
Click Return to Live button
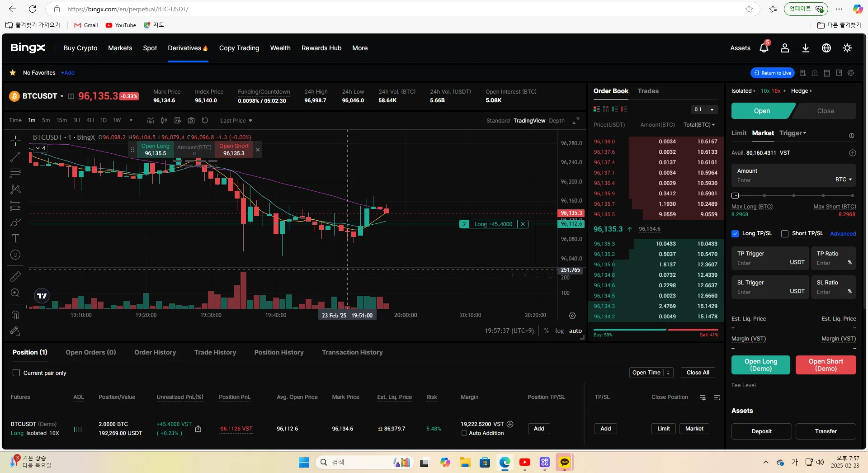pyautogui.click(x=773, y=73)
